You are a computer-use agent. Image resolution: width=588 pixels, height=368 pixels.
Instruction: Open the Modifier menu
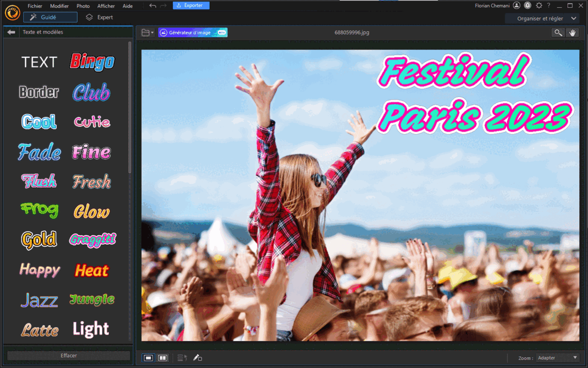pyautogui.click(x=59, y=6)
